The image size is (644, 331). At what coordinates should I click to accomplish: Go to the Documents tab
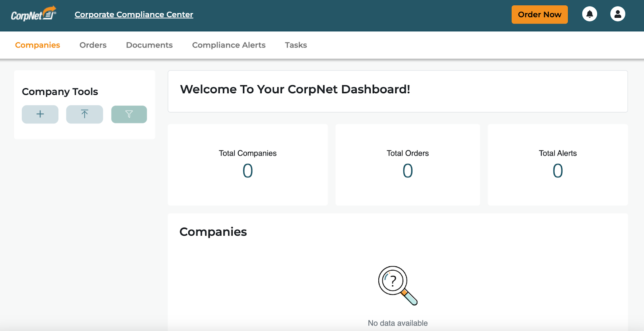pos(149,45)
